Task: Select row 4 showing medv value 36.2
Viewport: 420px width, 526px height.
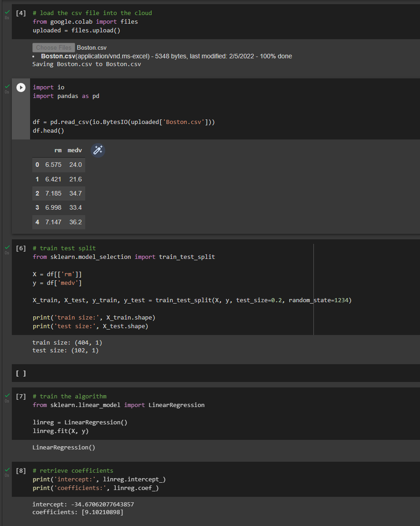Action: (x=58, y=222)
